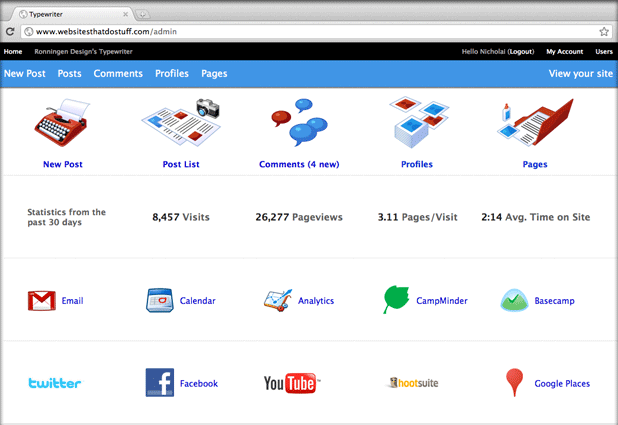The height and width of the screenshot is (425, 618).
Task: Click the Twitter logo
Action: 55,383
